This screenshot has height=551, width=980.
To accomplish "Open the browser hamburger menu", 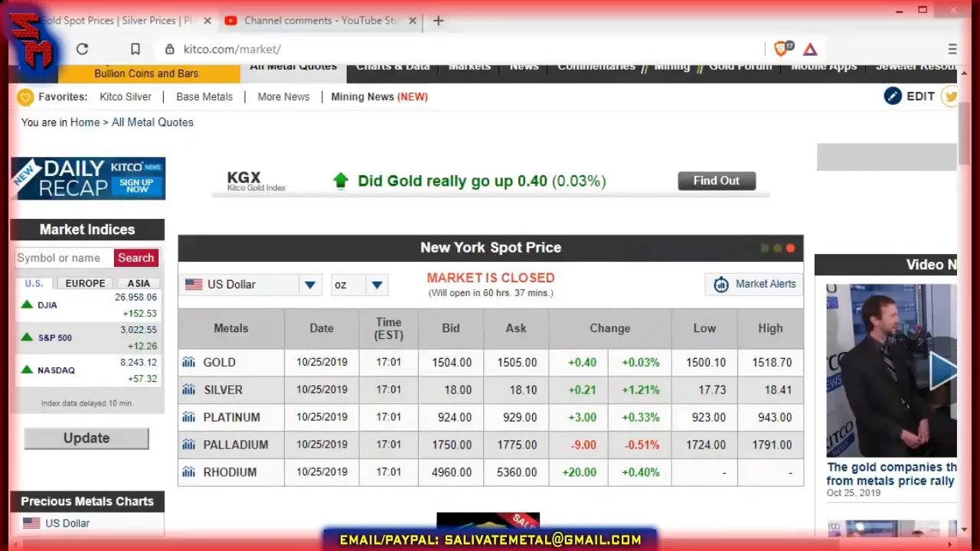I will click(952, 49).
